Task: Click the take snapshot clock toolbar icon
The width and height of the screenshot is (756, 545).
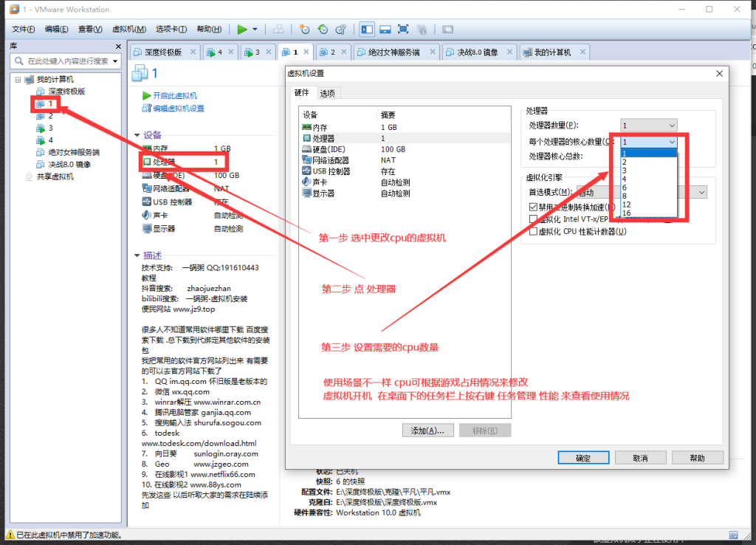Action: [304, 30]
